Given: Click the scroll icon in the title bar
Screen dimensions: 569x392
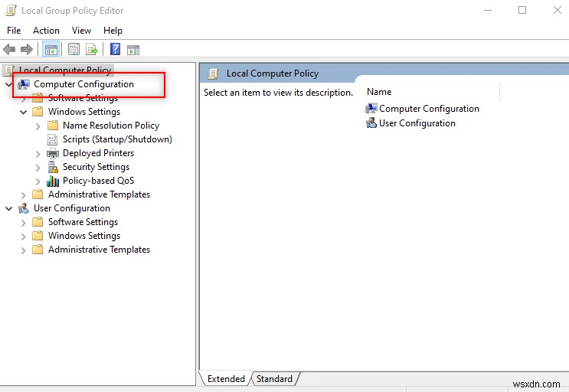Looking at the screenshot, I should tap(11, 11).
